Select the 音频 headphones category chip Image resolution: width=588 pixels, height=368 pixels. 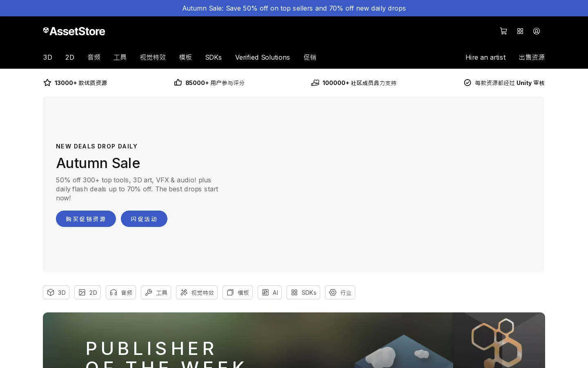tap(121, 292)
